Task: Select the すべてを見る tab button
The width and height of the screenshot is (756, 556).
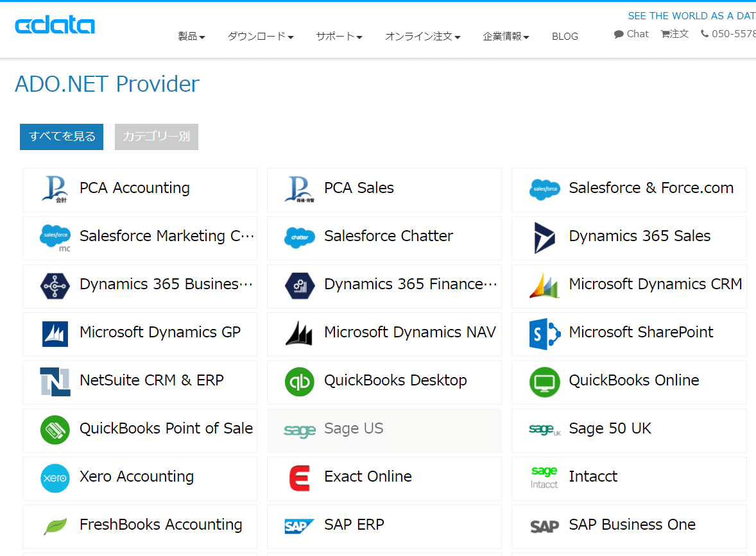Action: (62, 137)
